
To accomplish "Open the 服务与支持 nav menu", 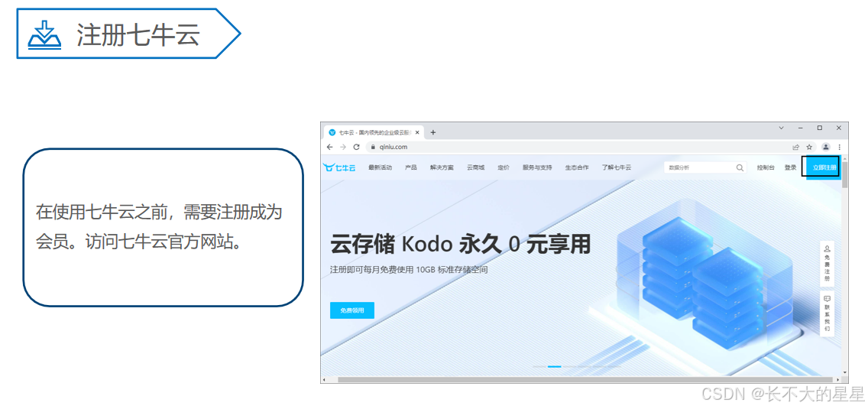I will pos(537,167).
